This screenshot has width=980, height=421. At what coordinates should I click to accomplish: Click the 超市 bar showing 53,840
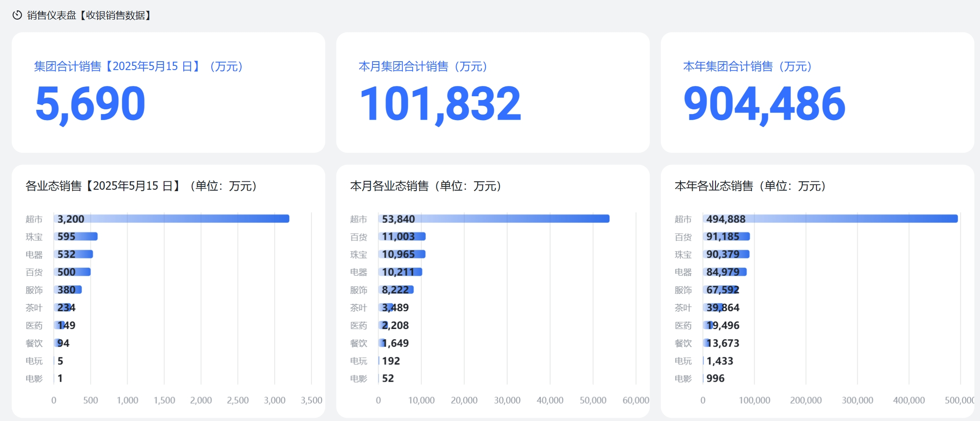(x=494, y=219)
